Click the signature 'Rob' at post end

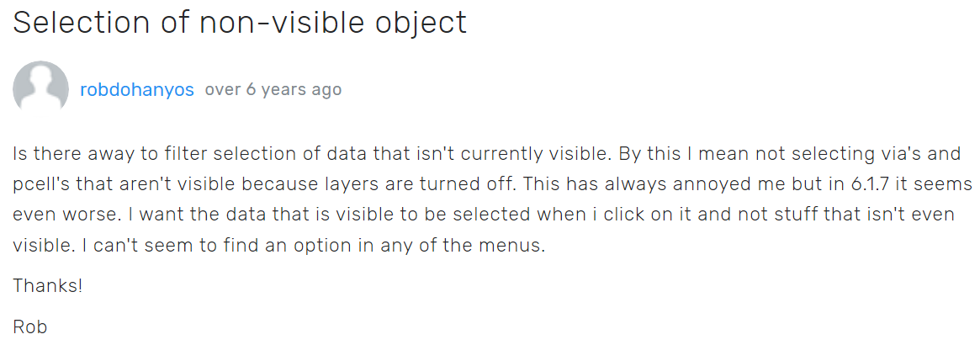pos(30,326)
